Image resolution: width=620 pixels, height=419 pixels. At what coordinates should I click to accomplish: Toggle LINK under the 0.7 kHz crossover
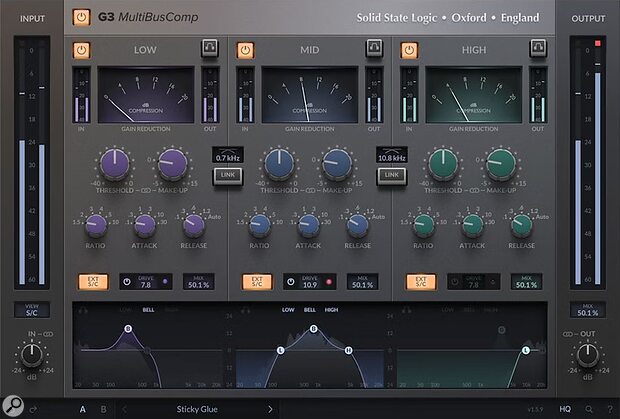click(228, 176)
